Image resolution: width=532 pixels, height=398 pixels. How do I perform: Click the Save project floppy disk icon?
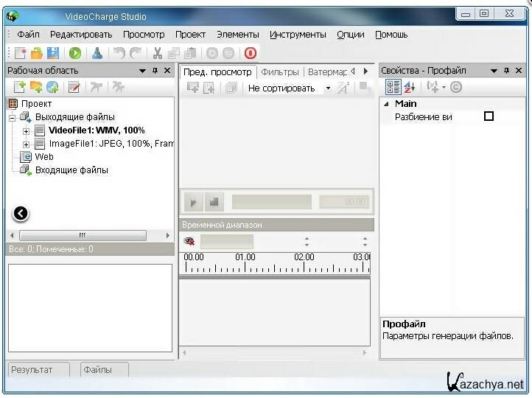click(53, 53)
